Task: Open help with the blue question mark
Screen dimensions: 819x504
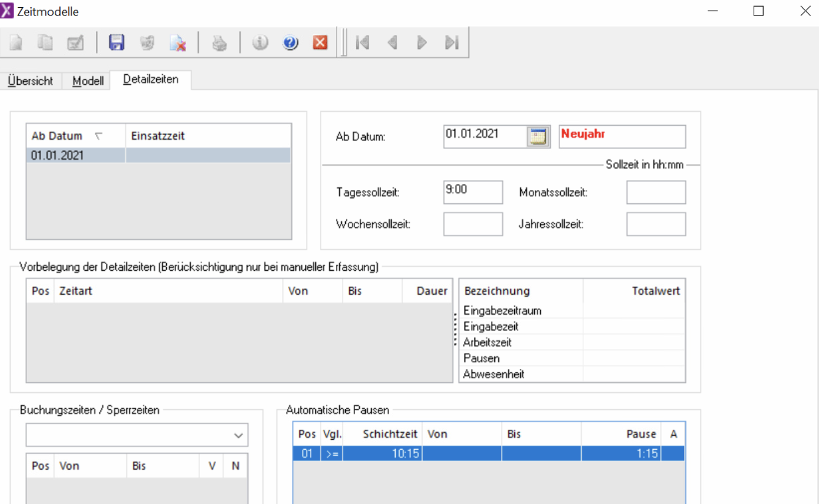Action: click(290, 43)
